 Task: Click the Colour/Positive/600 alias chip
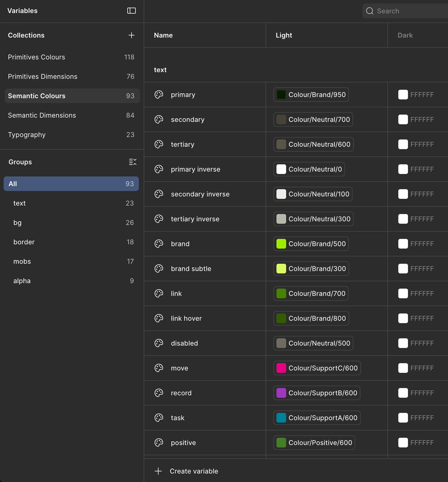314,442
